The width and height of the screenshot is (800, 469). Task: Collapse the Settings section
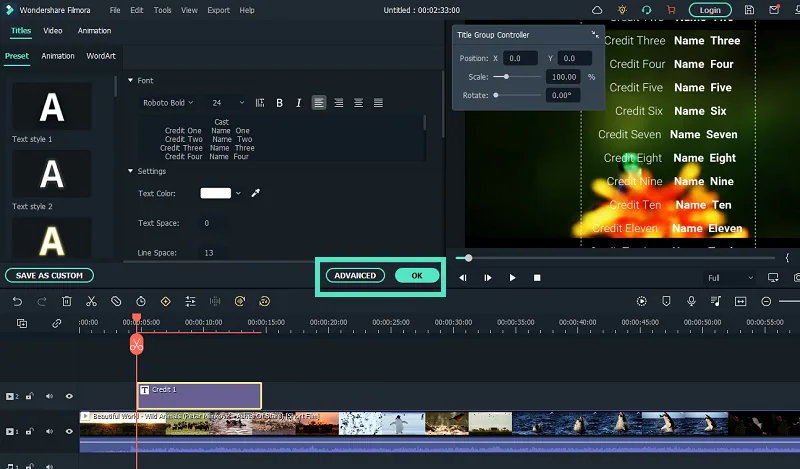(130, 171)
